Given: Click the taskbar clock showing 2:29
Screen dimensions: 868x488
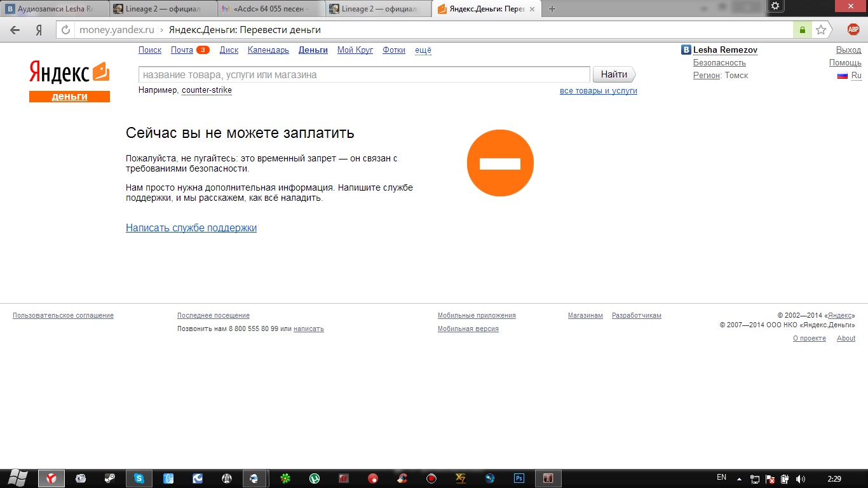Looking at the screenshot, I should click(x=834, y=478).
